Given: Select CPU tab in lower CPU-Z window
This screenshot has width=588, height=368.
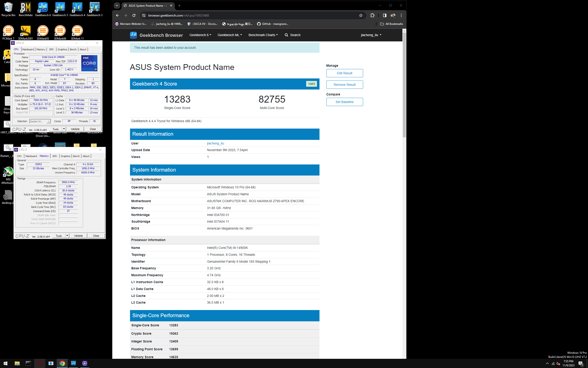Looking at the screenshot, I should (x=20, y=156).
